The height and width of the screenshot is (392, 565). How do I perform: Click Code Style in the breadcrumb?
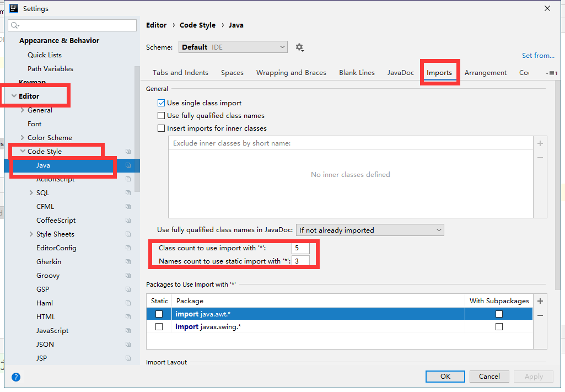tap(197, 25)
